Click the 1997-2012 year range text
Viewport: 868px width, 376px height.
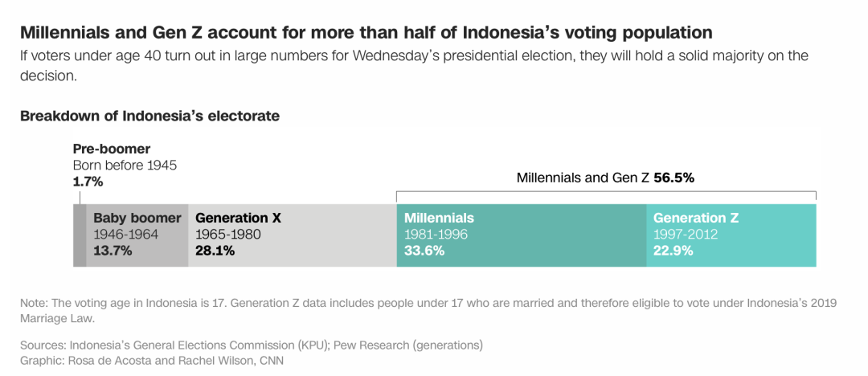[686, 235]
